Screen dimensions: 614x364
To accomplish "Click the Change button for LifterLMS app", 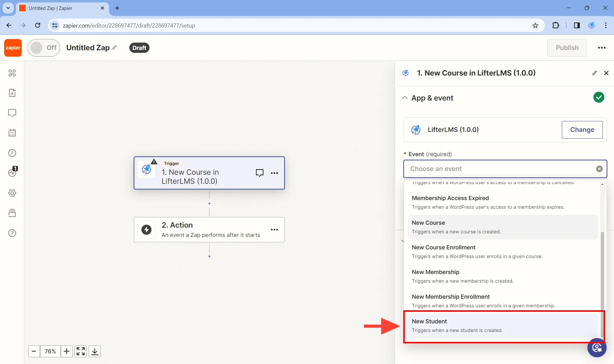I will coord(582,130).
